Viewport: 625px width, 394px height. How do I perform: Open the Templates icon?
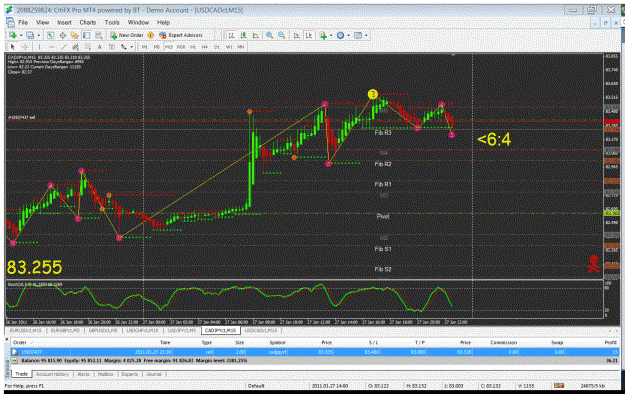358,35
